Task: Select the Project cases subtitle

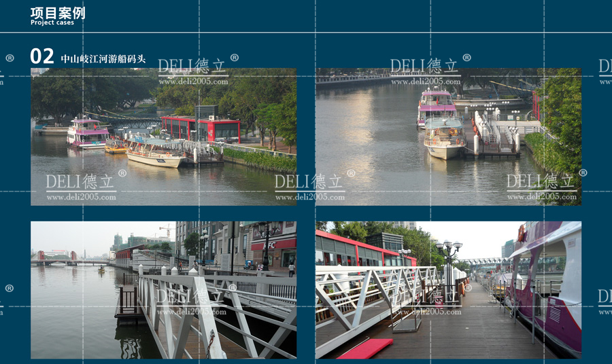Action: click(x=52, y=23)
